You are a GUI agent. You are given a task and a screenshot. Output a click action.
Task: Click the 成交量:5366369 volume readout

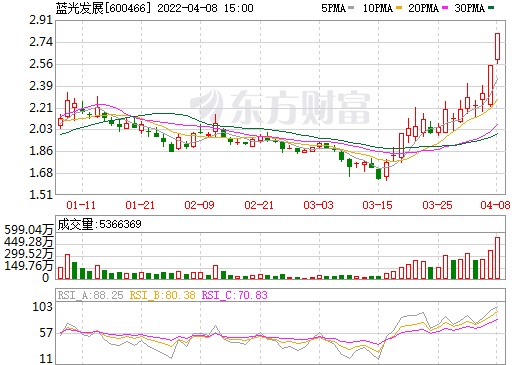99,224
